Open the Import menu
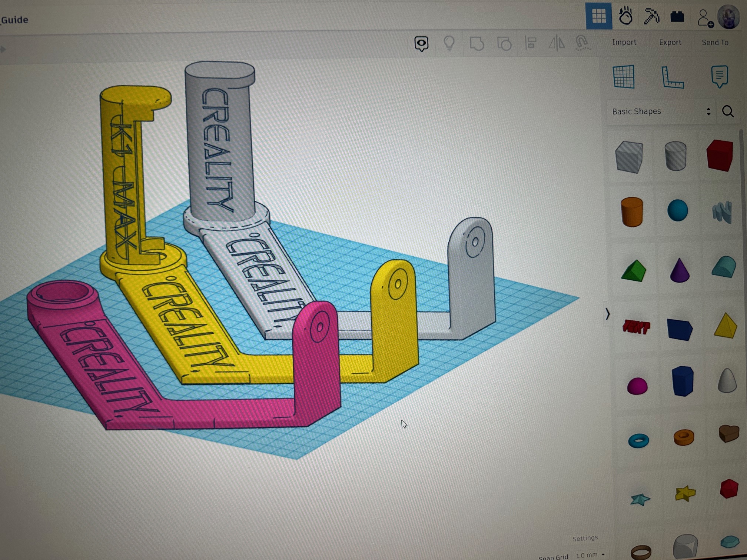The width and height of the screenshot is (747, 560). pyautogui.click(x=624, y=42)
